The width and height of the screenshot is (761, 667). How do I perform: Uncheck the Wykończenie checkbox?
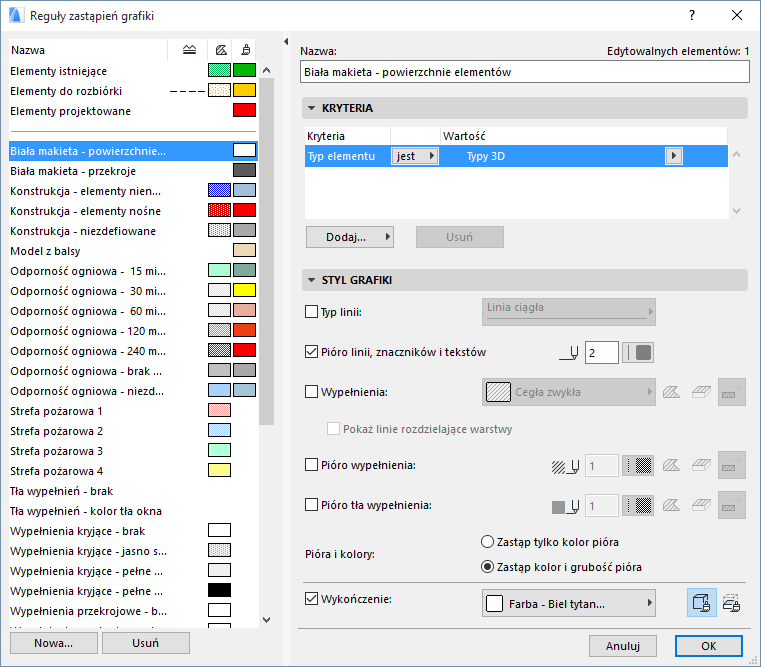311,599
